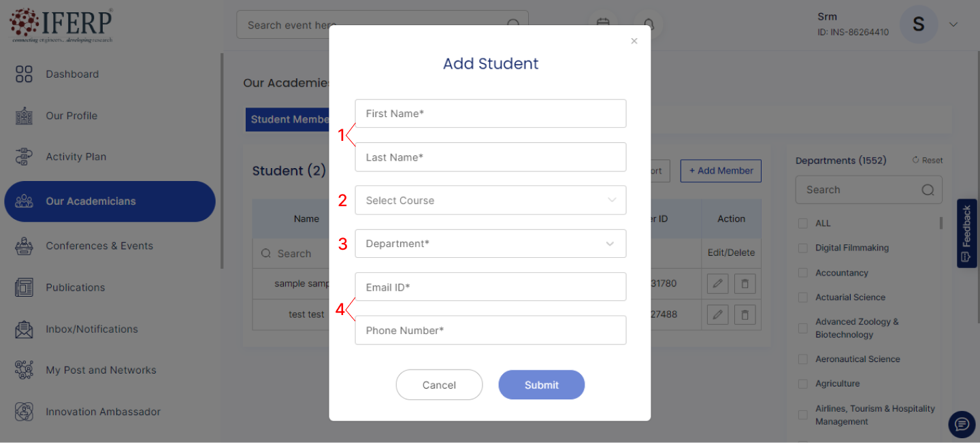Delete the test test student via trash icon
Viewport: 980px width, 443px height.
[745, 314]
